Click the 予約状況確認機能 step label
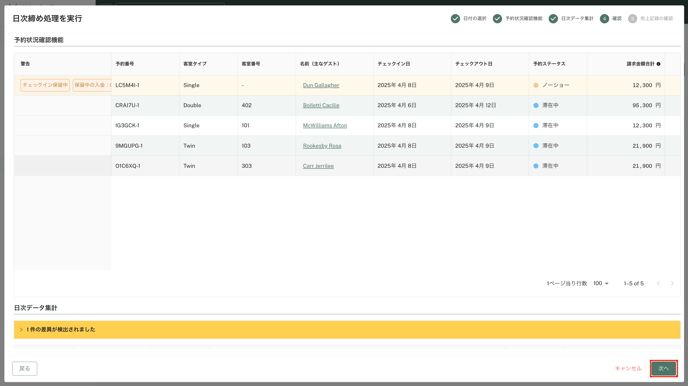 tap(523, 18)
